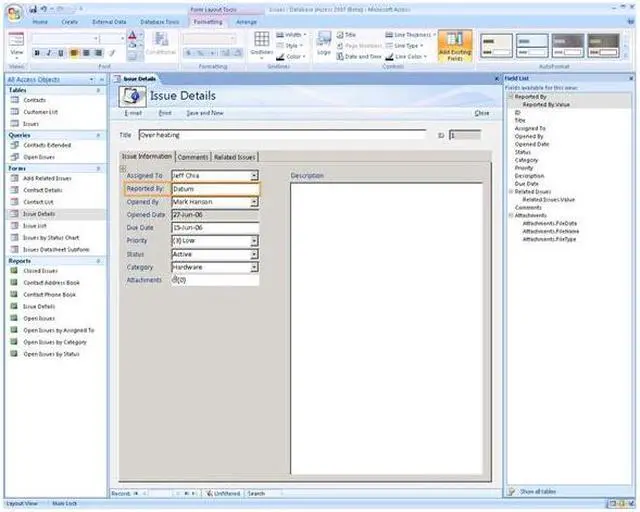Open the Assigned To dropdown
This screenshot has width=640, height=512.
pyautogui.click(x=254, y=176)
